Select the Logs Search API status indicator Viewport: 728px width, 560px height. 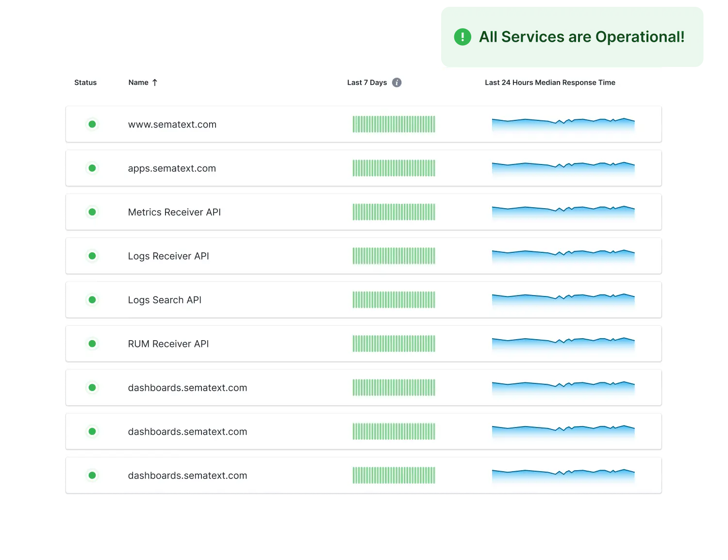click(92, 300)
